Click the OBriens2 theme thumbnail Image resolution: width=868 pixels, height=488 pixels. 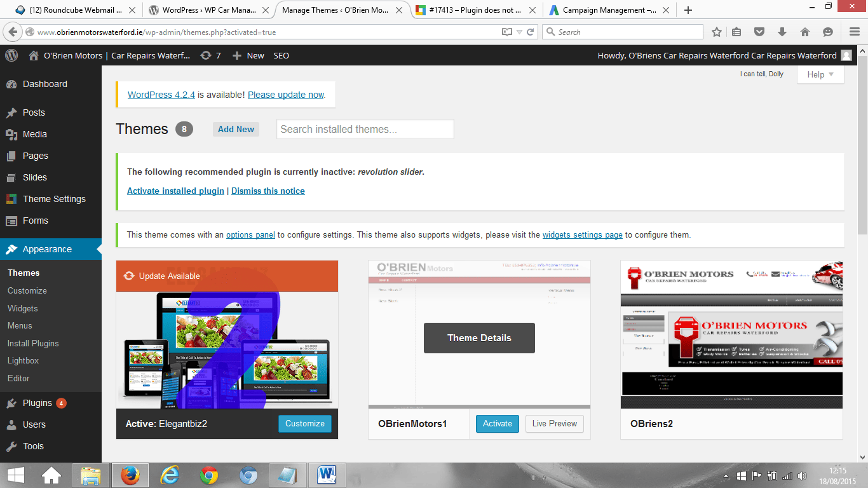731,334
